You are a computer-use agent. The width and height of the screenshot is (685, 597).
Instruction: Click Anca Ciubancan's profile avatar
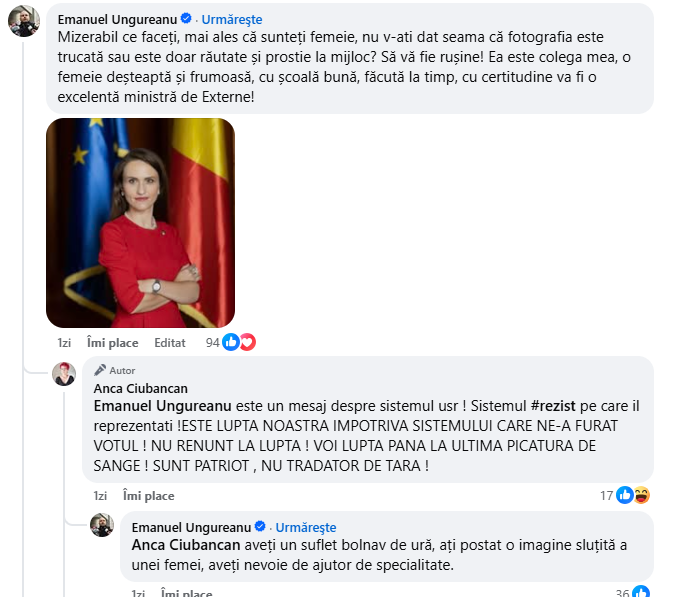[x=64, y=374]
